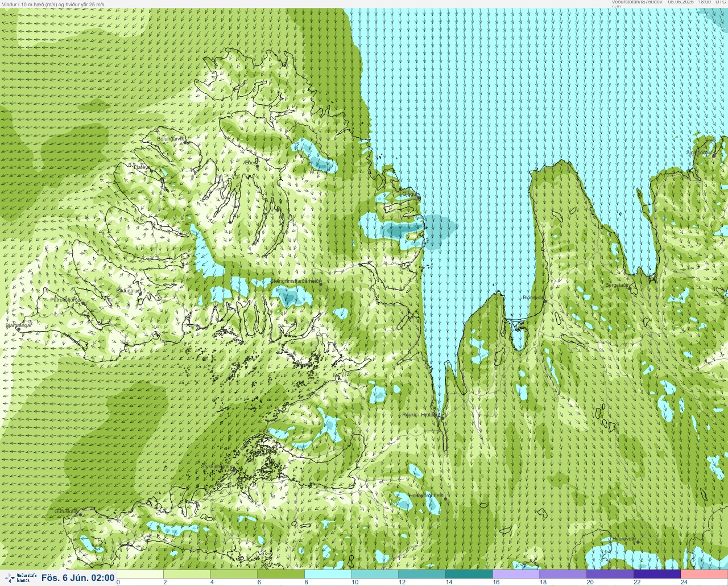Select the Stykkishólmur station label
The width and height of the screenshot is (728, 586).
[x=217, y=467]
